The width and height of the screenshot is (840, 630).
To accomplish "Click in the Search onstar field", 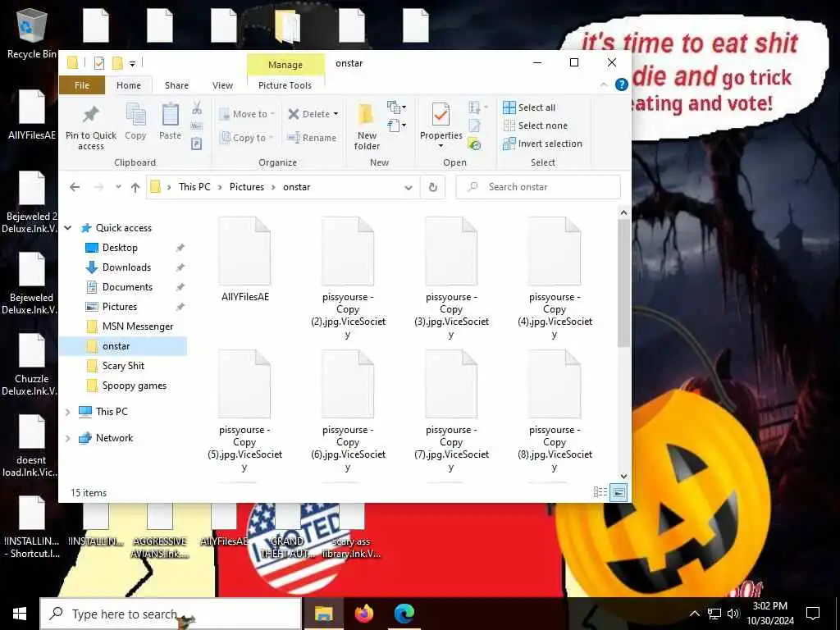I will click(x=538, y=187).
